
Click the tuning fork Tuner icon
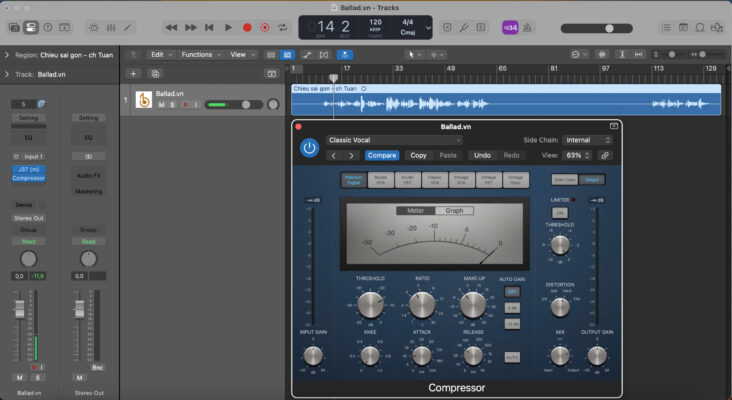point(464,28)
